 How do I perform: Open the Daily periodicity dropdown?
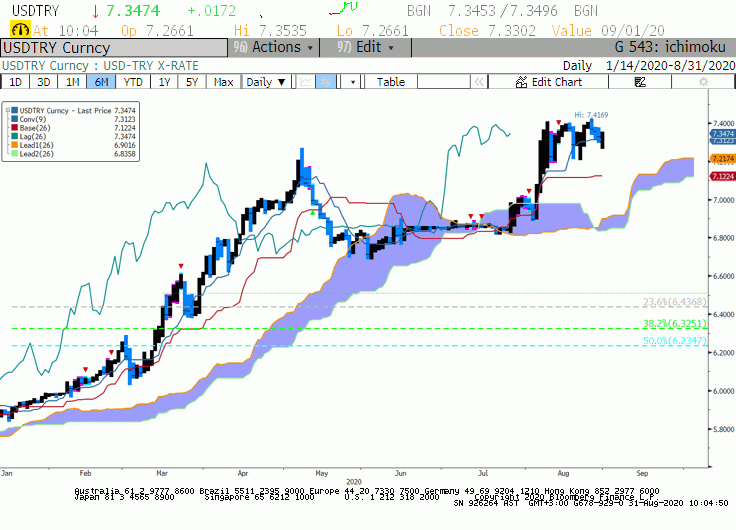(266, 82)
